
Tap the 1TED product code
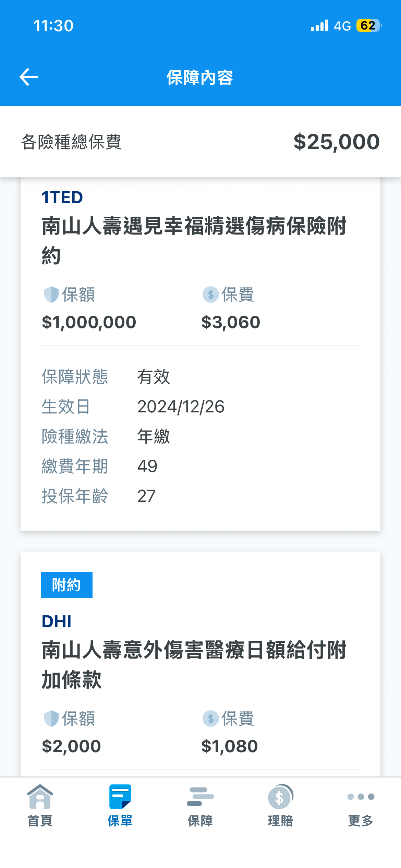tap(62, 197)
